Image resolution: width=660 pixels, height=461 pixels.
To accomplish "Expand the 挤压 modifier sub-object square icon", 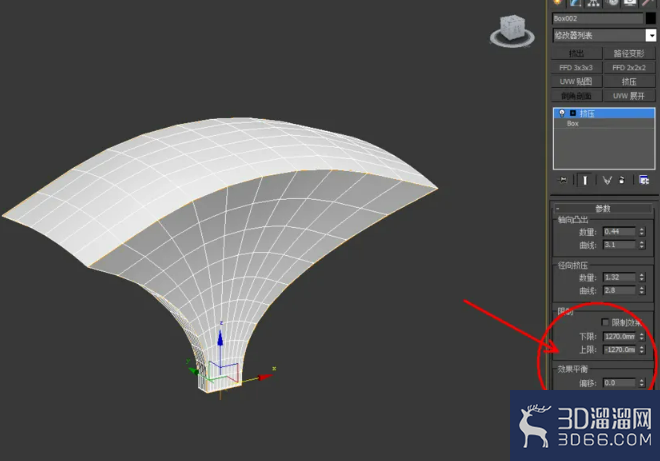I will click(x=573, y=113).
